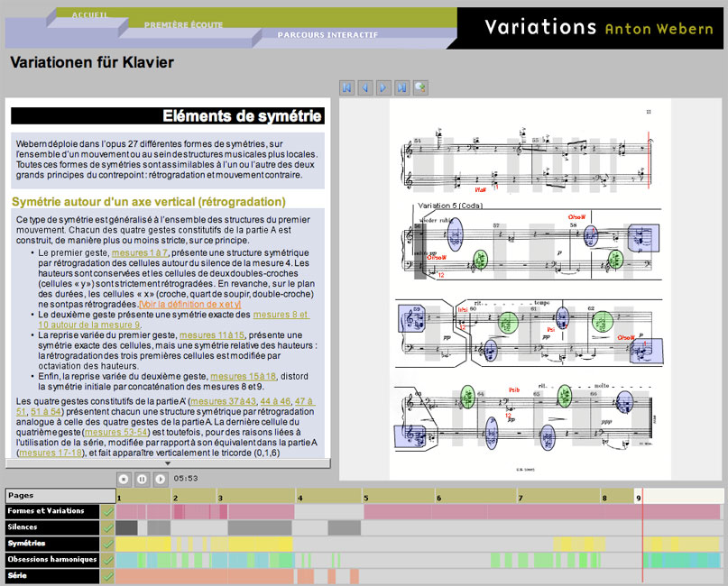
Task: Click the 'Variations Anton Webern' banner title
Action: (599, 27)
